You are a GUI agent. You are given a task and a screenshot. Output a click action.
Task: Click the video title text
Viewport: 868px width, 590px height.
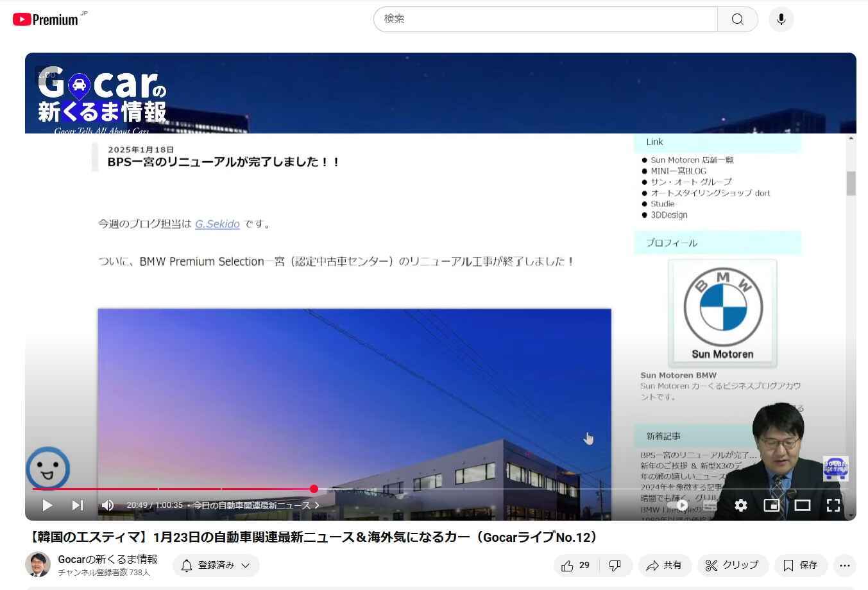(312, 537)
